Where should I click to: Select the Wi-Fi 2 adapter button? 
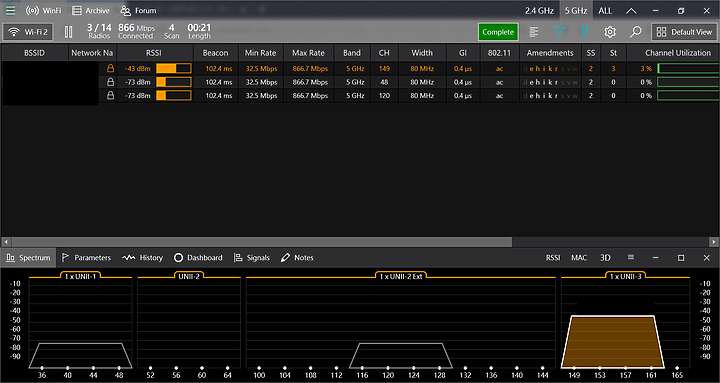[28, 32]
